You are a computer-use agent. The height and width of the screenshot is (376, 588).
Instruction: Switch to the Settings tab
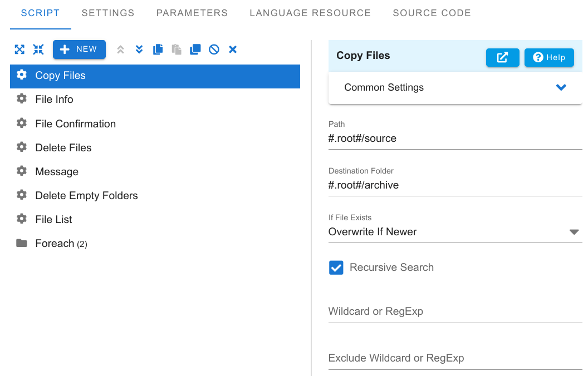(108, 13)
